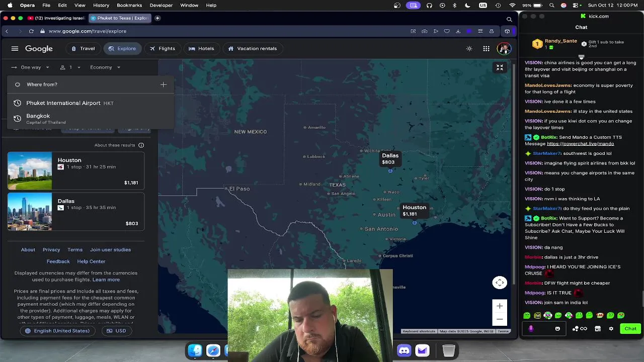Zoom in on the map
This screenshot has height=362, width=644.
[500, 306]
